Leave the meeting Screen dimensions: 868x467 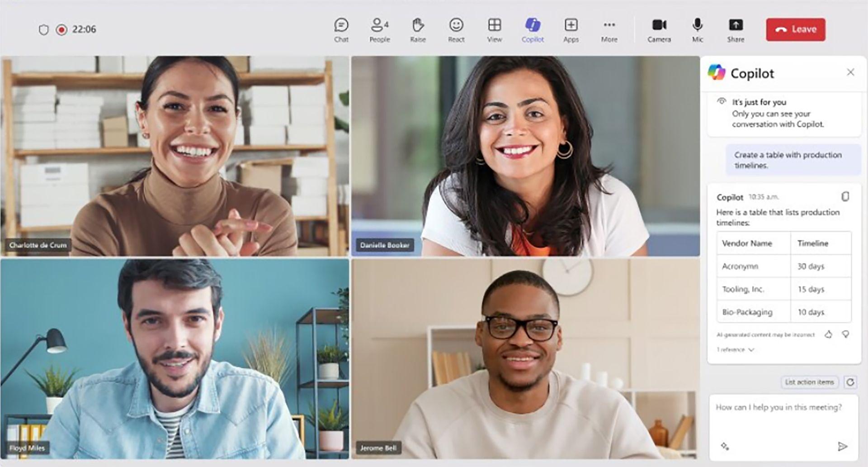point(796,29)
